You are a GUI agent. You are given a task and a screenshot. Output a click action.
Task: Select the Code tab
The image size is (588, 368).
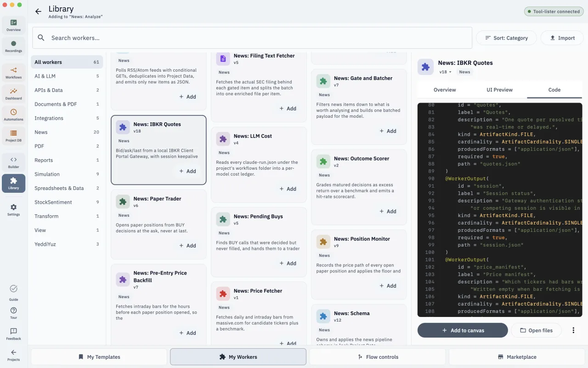pos(554,90)
